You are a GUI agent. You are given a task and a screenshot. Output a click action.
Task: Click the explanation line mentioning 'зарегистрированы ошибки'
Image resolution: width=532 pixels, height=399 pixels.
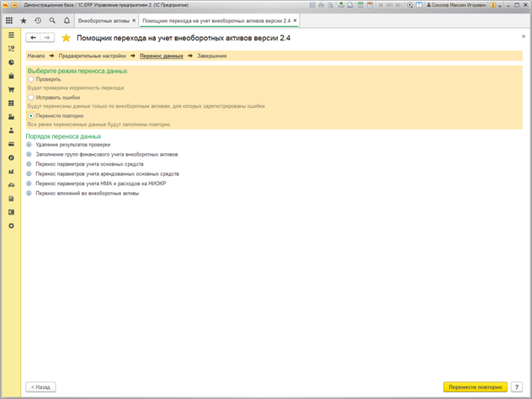(146, 106)
